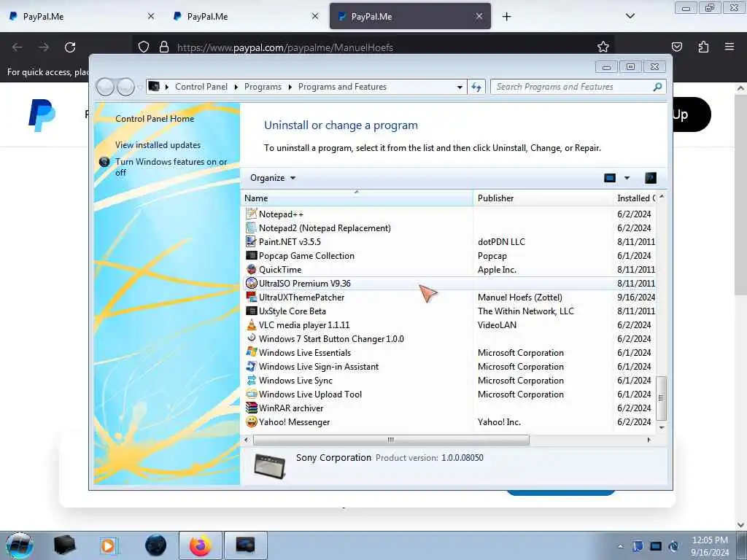Click Windows Live Upload Tool icon
Screen dimensions: 747x560
[251, 394]
